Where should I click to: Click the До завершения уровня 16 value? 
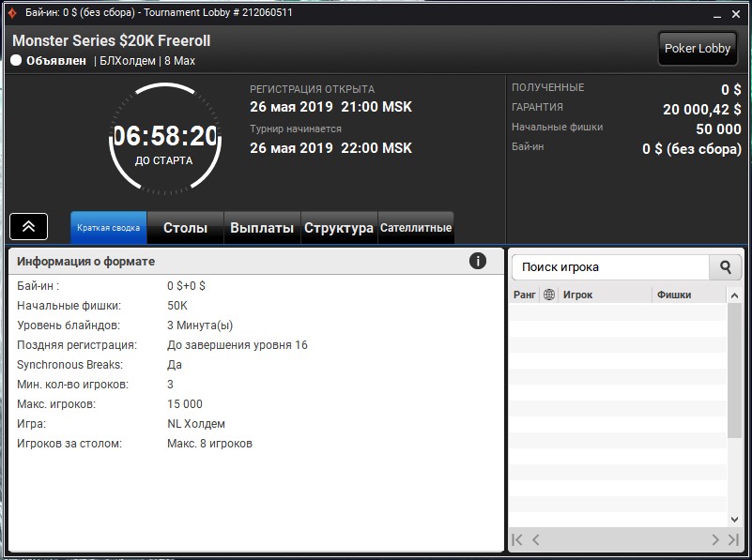coord(238,345)
